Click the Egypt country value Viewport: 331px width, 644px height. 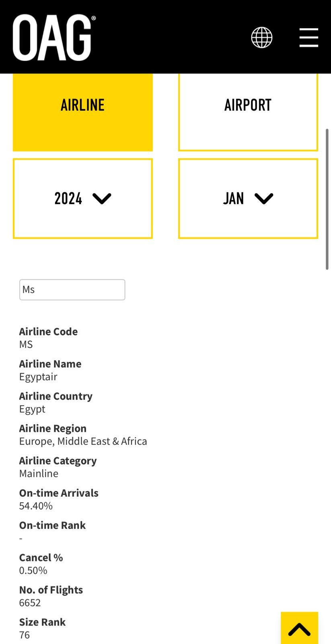pyautogui.click(x=32, y=409)
